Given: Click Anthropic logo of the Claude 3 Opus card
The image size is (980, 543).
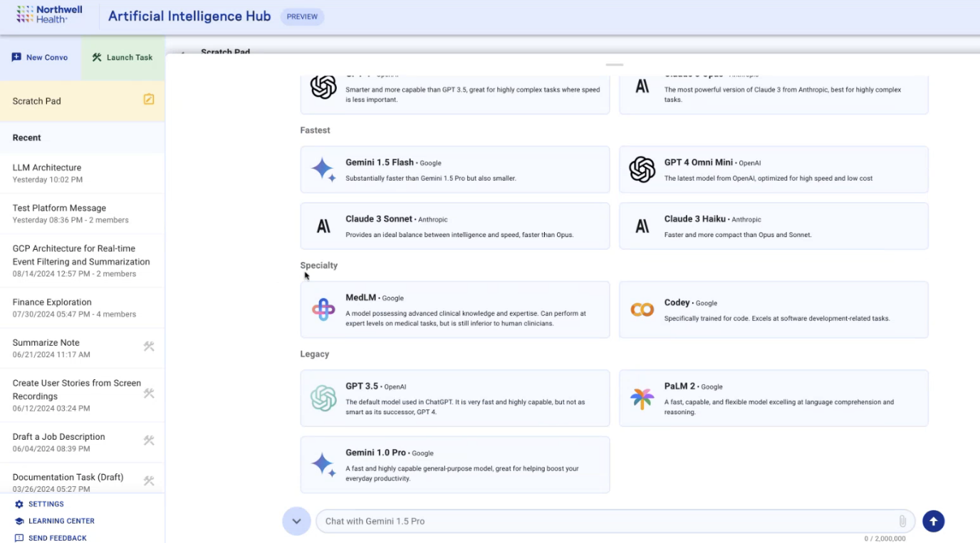Looking at the screenshot, I should click(642, 87).
